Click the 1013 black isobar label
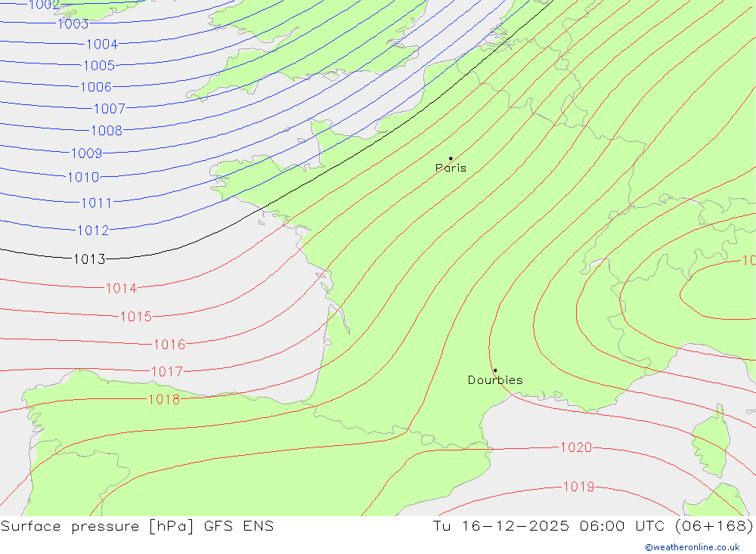Viewport: 756px width, 554px height. pyautogui.click(x=89, y=259)
